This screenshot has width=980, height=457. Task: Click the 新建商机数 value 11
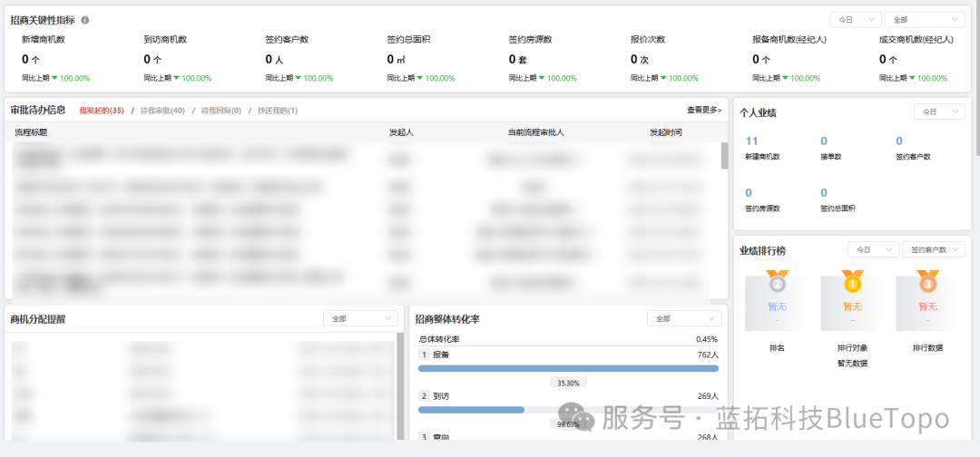point(751,141)
